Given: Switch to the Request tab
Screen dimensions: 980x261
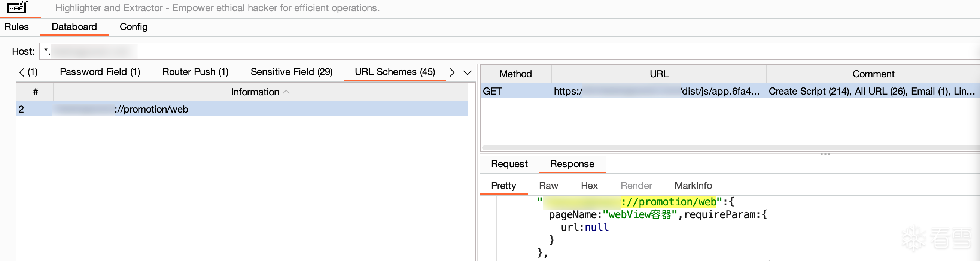Looking at the screenshot, I should click(x=509, y=164).
